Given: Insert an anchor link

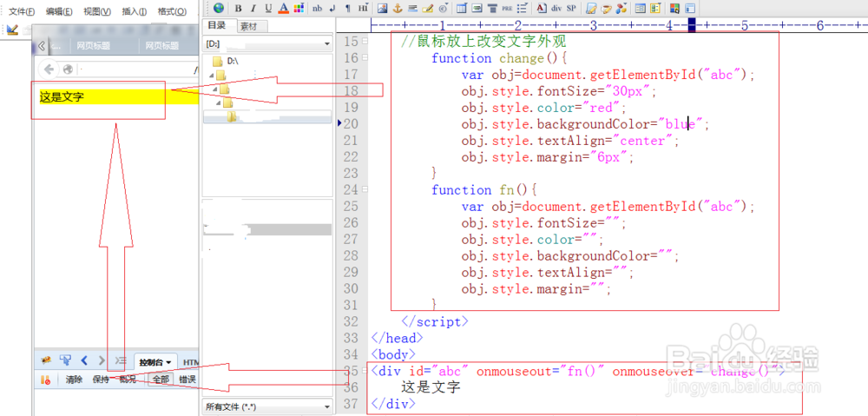Looking at the screenshot, I should coord(398,8).
